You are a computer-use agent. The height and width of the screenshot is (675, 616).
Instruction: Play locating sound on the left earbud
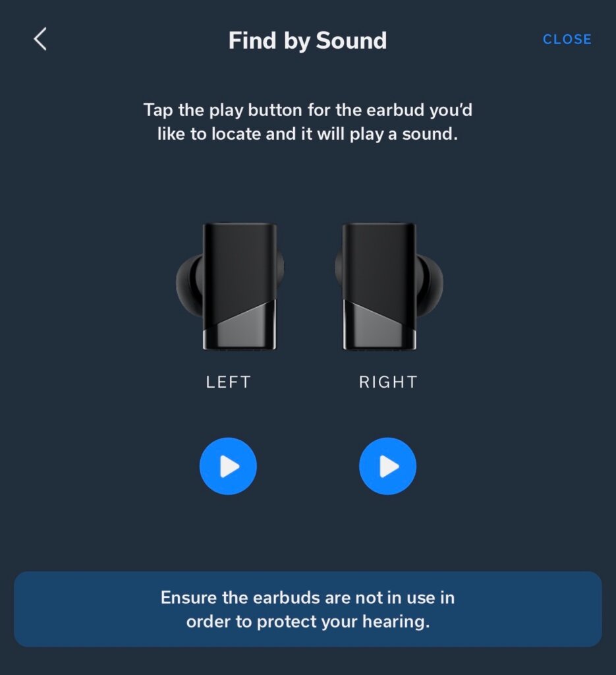(x=228, y=466)
